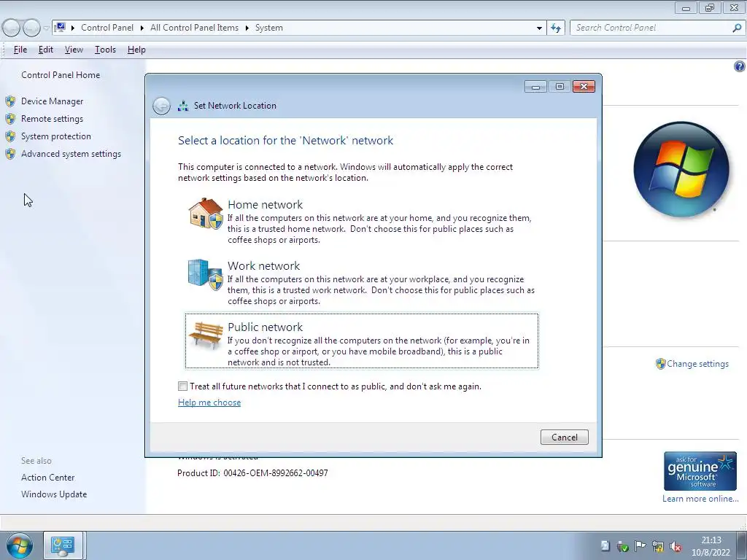
Task: Click the shield icon beside Device Manager
Action: tap(10, 101)
